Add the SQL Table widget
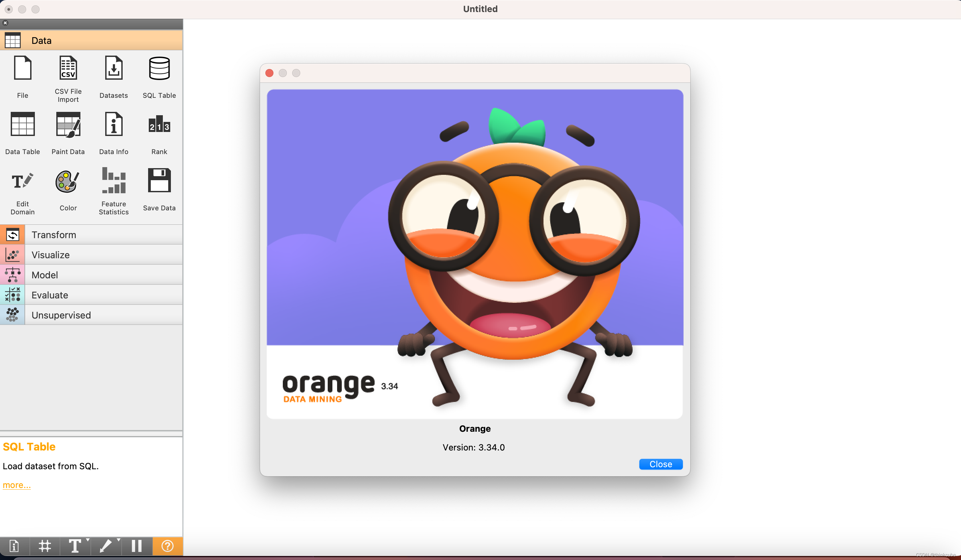The height and width of the screenshot is (560, 961). pos(159,77)
